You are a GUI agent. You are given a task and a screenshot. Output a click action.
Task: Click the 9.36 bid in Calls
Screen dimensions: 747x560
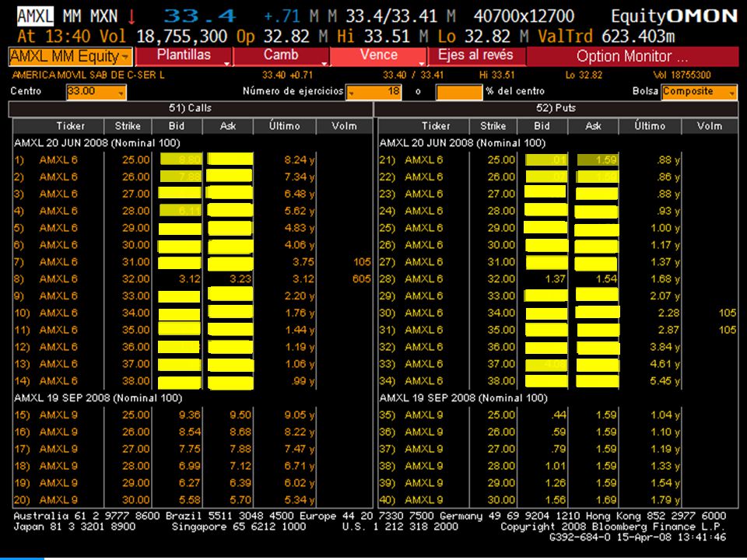pyautogui.click(x=190, y=415)
